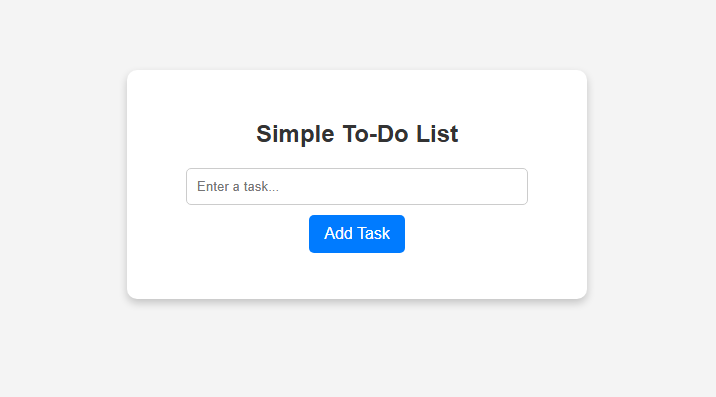Activate the new task entry field
The height and width of the screenshot is (397, 716).
357,186
